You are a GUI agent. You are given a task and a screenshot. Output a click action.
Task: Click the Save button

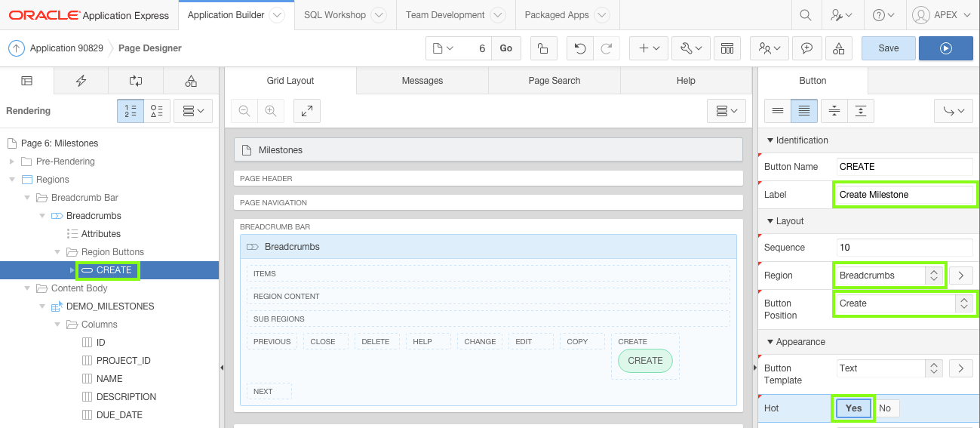[888, 48]
